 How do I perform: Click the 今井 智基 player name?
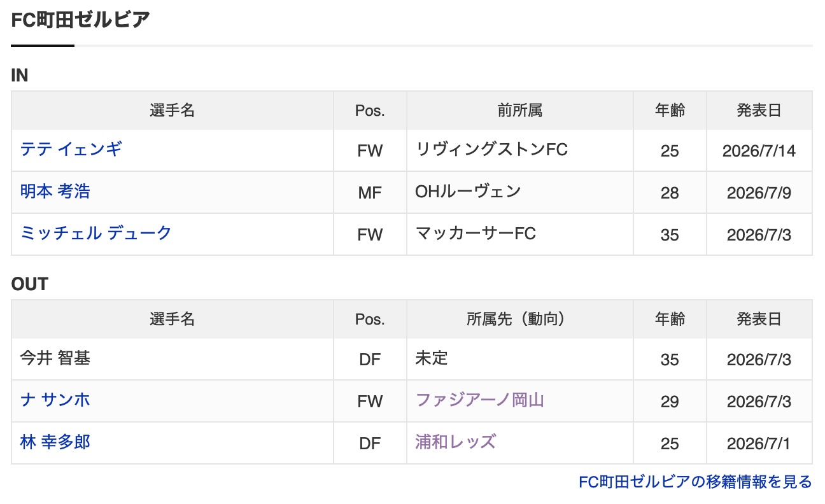pos(55,358)
